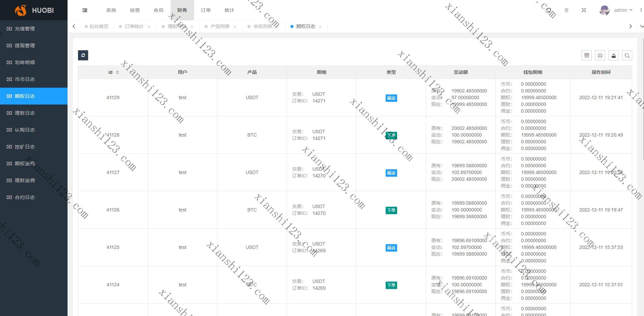Screen dimensions: 644x316
Task: Click the 操作时间 column header
Action: (x=601, y=72)
